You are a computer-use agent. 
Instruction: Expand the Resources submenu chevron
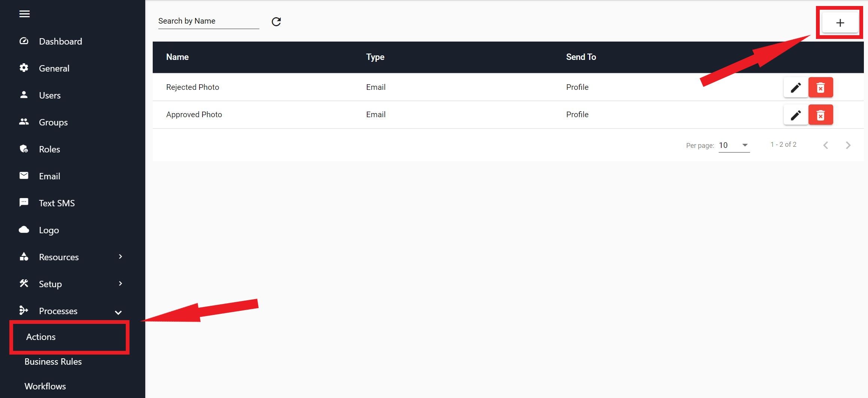pyautogui.click(x=120, y=256)
